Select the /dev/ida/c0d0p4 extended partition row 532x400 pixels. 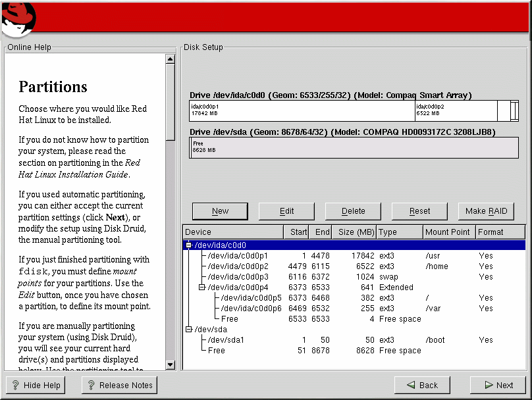pos(354,287)
